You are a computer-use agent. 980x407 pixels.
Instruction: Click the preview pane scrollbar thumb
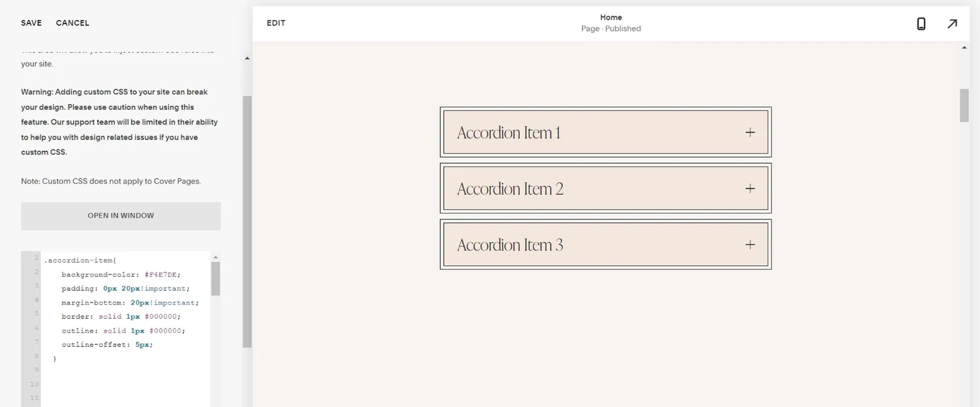[x=964, y=105]
